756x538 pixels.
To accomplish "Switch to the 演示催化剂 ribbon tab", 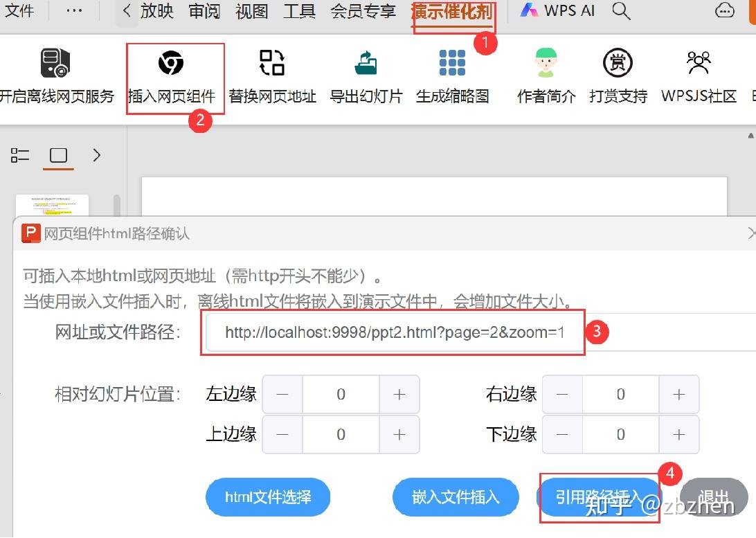I will [453, 11].
